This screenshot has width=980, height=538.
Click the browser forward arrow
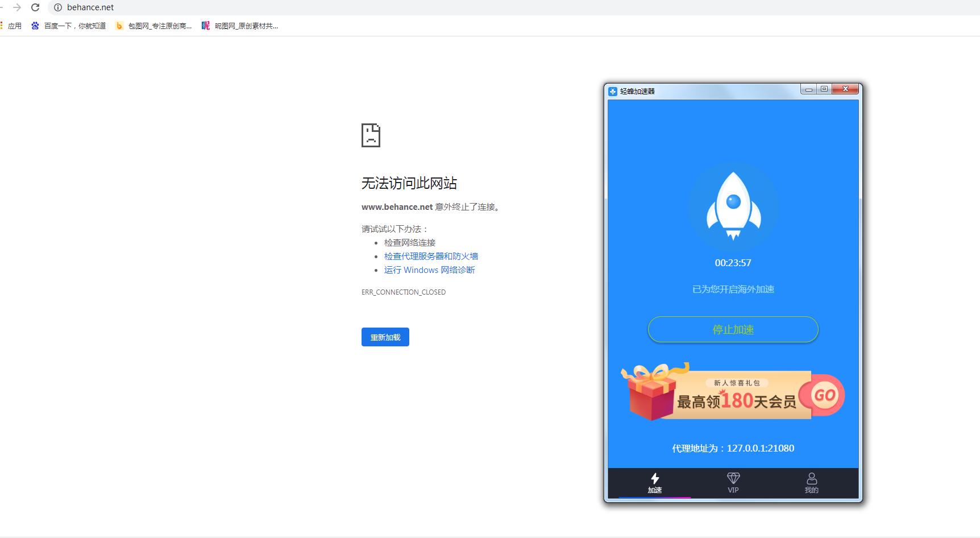[x=17, y=7]
